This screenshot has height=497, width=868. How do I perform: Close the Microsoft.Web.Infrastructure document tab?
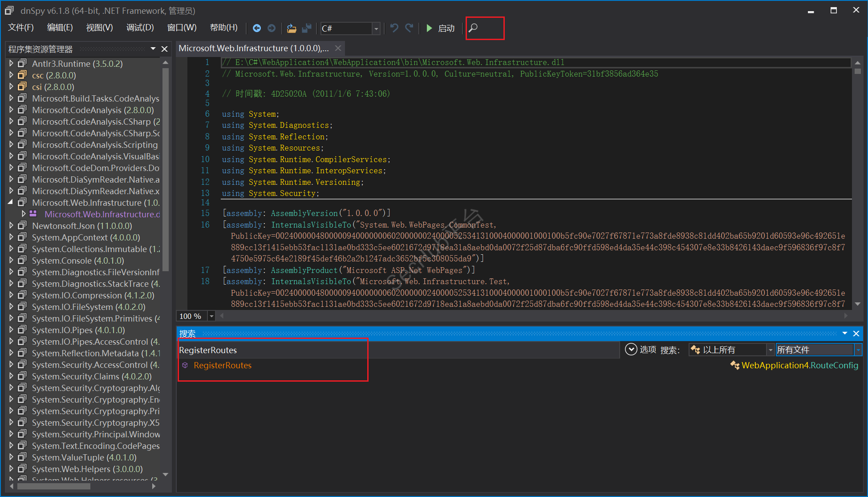pyautogui.click(x=338, y=48)
